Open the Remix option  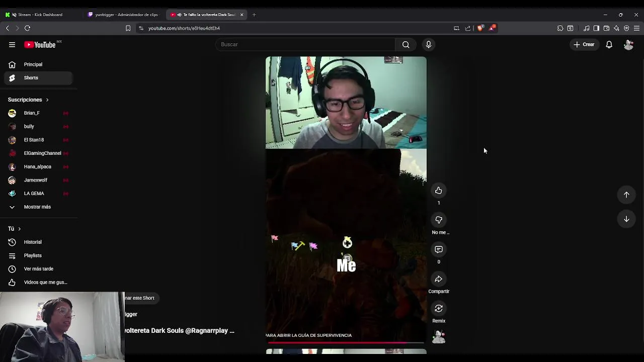(x=439, y=308)
